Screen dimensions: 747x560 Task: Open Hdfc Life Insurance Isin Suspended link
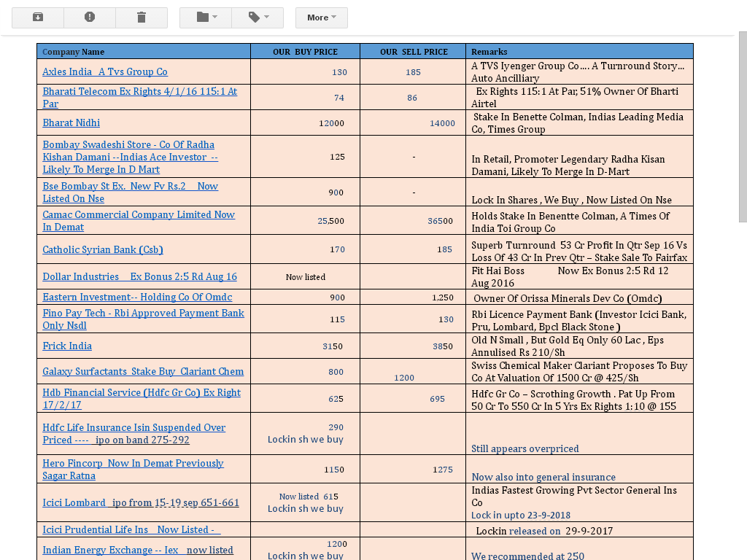[x=134, y=434]
